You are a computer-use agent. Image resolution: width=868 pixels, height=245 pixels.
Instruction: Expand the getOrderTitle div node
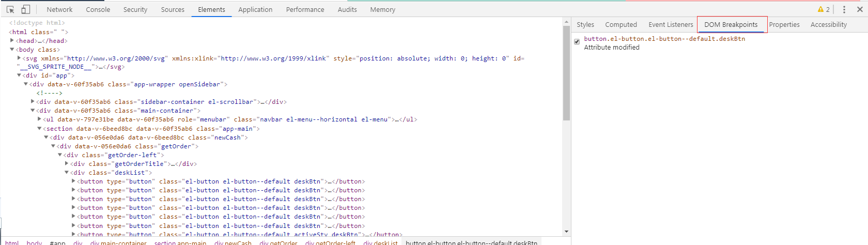tap(67, 163)
